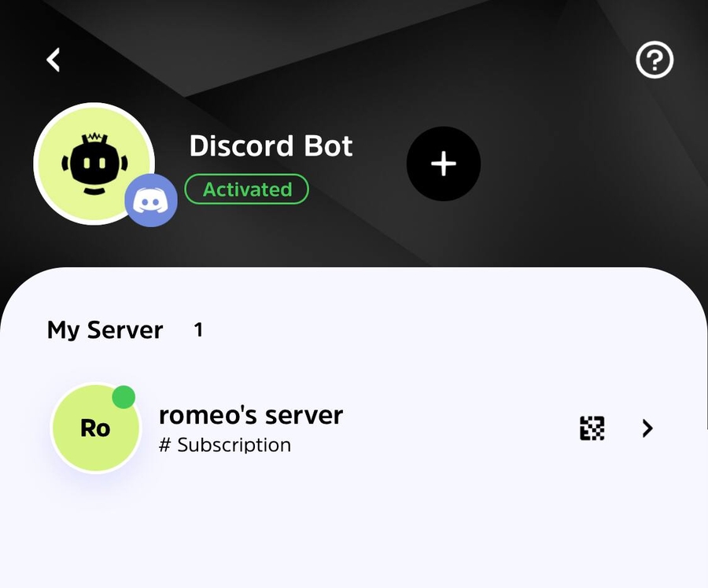Click the robot bot avatar

click(94, 163)
